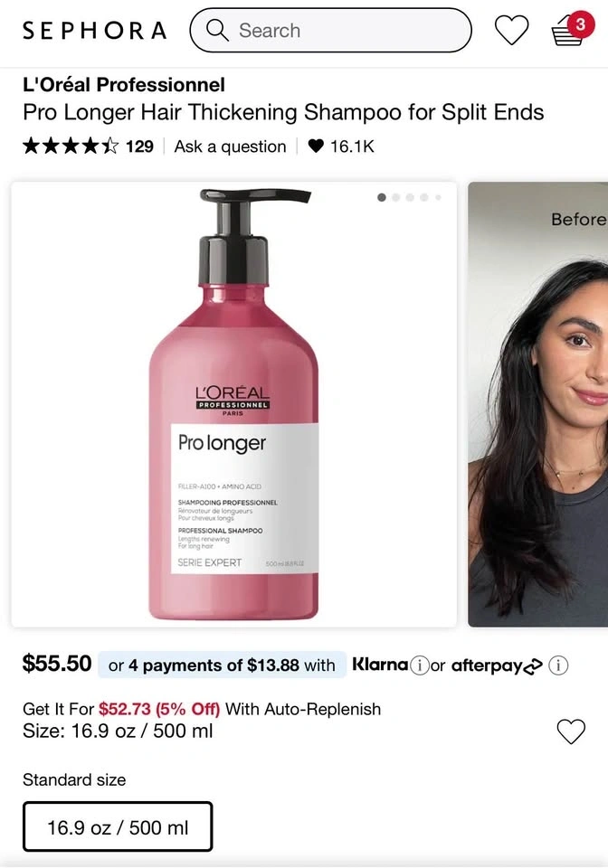This screenshot has width=608, height=868.
Task: Toggle the heart to love this size
Action: [x=570, y=731]
